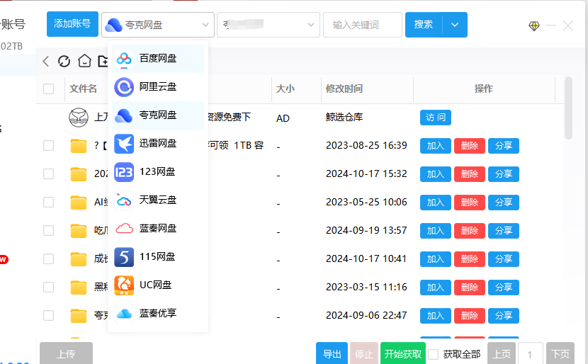Click the 上传 button

(66, 353)
